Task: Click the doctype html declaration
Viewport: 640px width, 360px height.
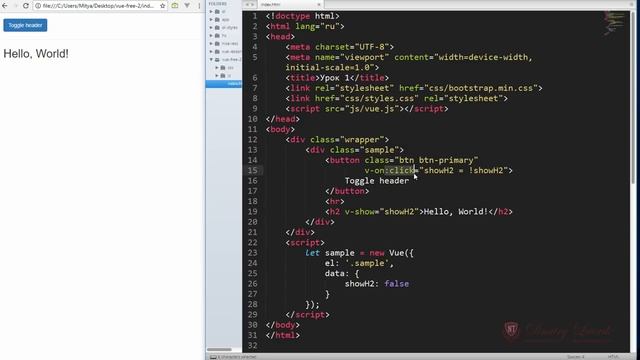Action: (303, 16)
